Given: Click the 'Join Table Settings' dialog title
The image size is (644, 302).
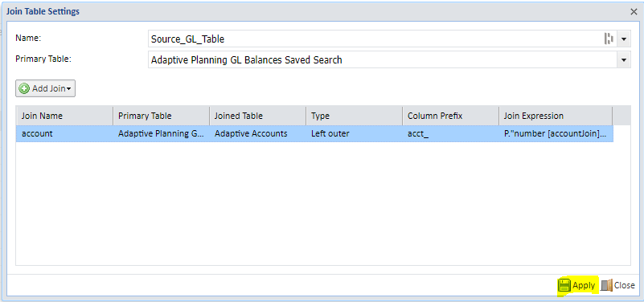Looking at the screenshot, I should click(43, 11).
